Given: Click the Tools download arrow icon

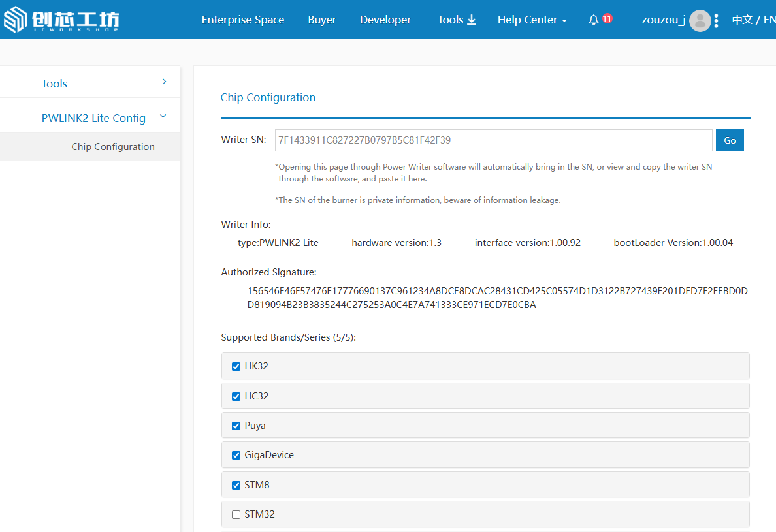Looking at the screenshot, I should point(472,20).
